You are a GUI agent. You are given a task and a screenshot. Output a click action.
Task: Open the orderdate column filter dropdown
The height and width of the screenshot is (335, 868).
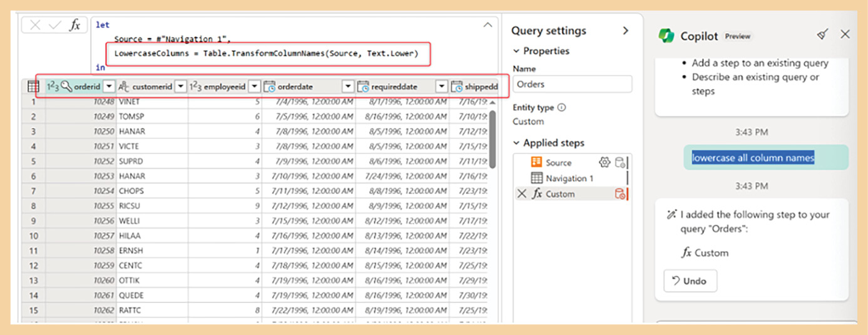(x=348, y=86)
